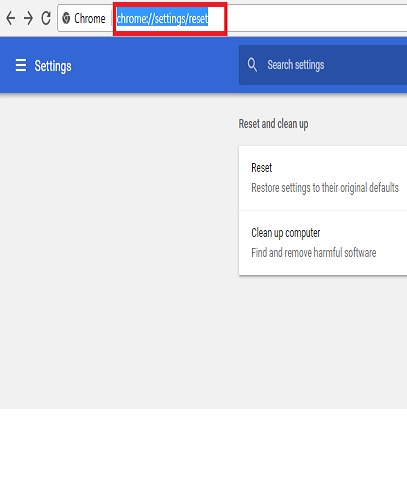Open Reset: Restore settings to original defaults
The image size is (407, 500).
click(x=323, y=178)
